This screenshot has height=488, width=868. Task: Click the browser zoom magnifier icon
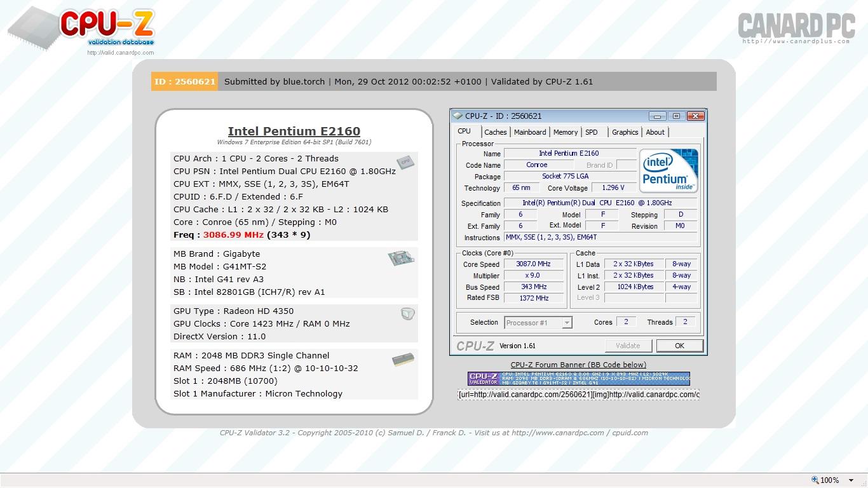click(815, 480)
